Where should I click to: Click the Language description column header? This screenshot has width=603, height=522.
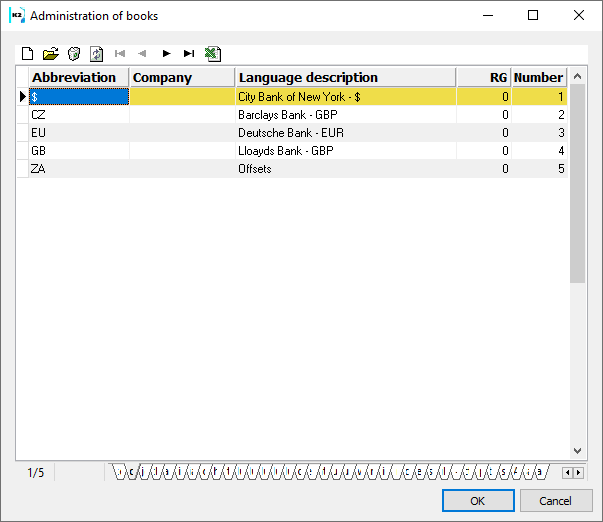pyautogui.click(x=346, y=77)
